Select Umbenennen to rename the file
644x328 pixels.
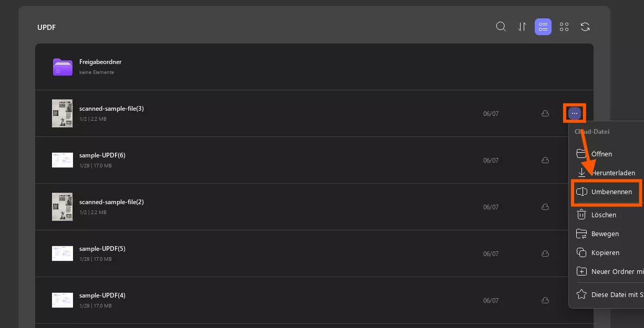coord(607,192)
